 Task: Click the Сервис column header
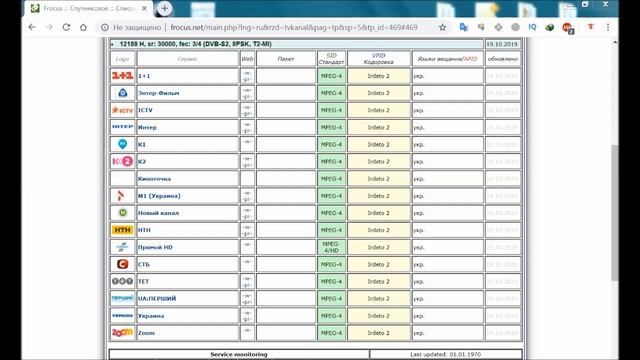pyautogui.click(x=187, y=59)
